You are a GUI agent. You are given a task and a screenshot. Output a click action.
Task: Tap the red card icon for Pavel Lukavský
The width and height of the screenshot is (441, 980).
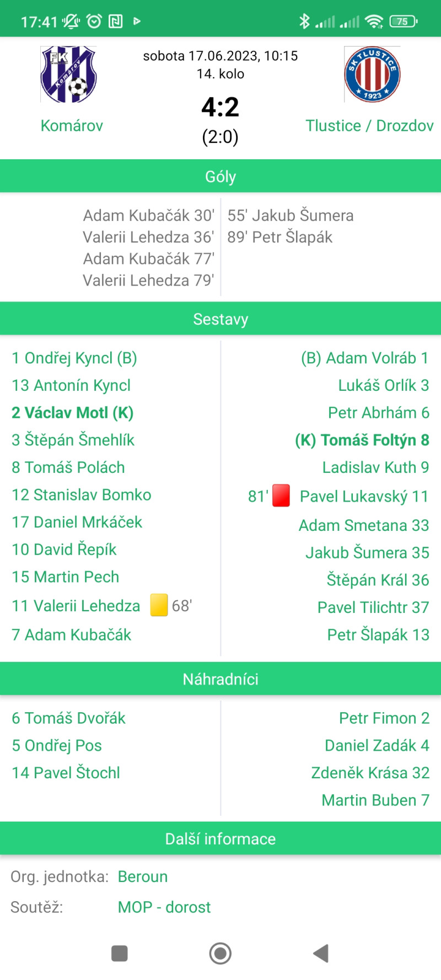[x=281, y=496]
